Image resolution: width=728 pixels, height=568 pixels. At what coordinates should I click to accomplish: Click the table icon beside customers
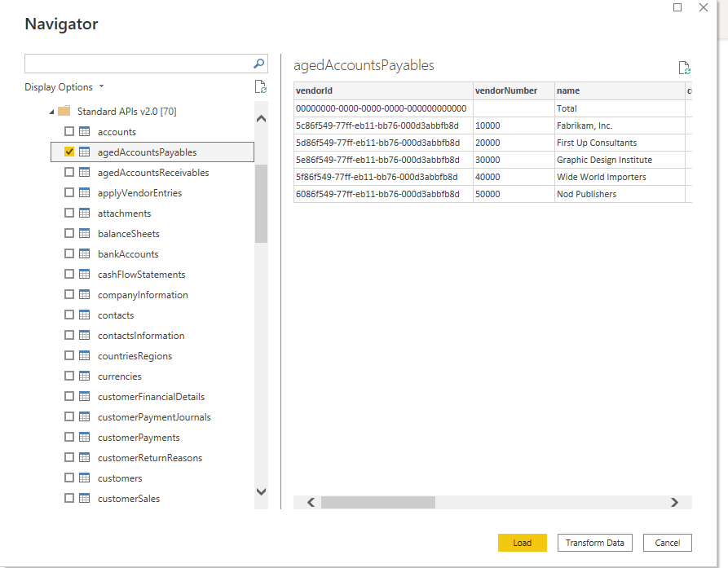(x=85, y=478)
